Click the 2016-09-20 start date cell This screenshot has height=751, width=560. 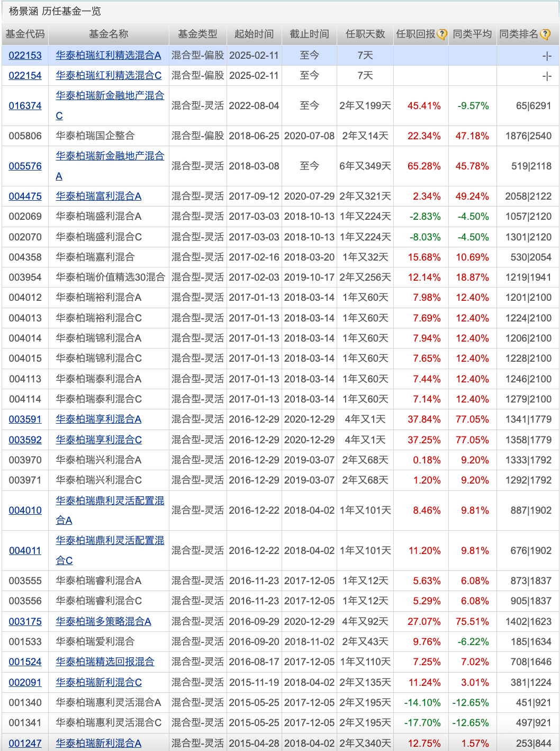coord(254,641)
